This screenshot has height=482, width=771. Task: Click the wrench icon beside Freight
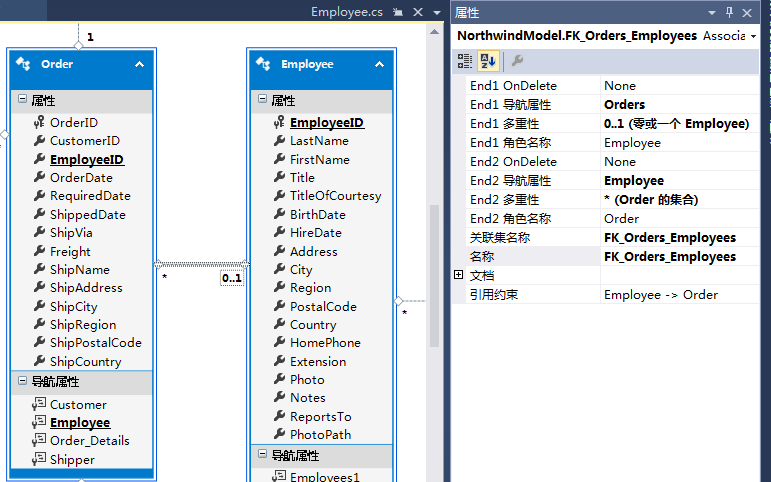click(39, 251)
